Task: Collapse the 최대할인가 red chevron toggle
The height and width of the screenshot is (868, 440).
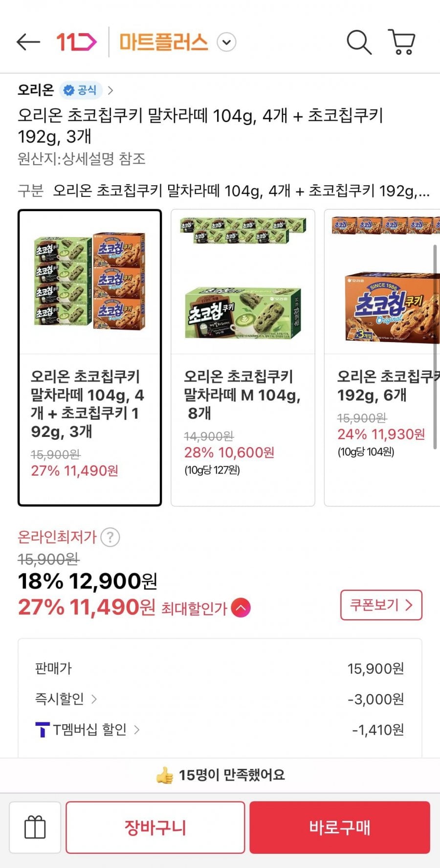Action: click(x=241, y=608)
